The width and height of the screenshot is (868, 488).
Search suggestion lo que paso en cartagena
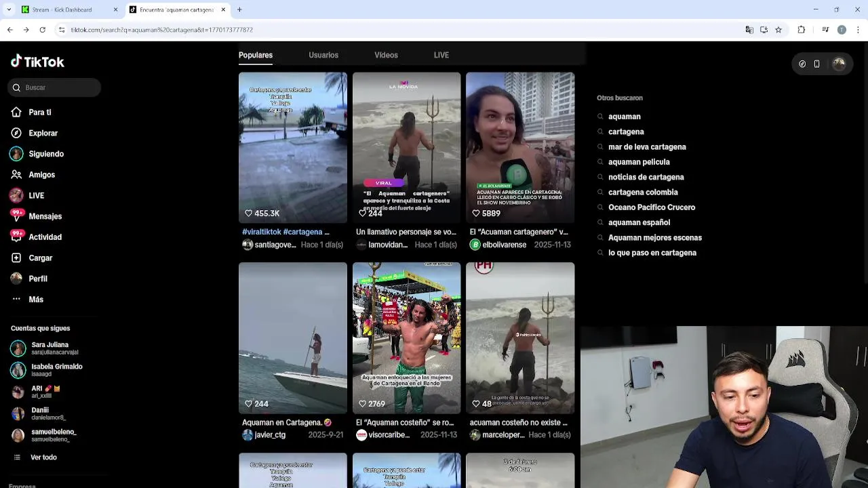pos(652,253)
